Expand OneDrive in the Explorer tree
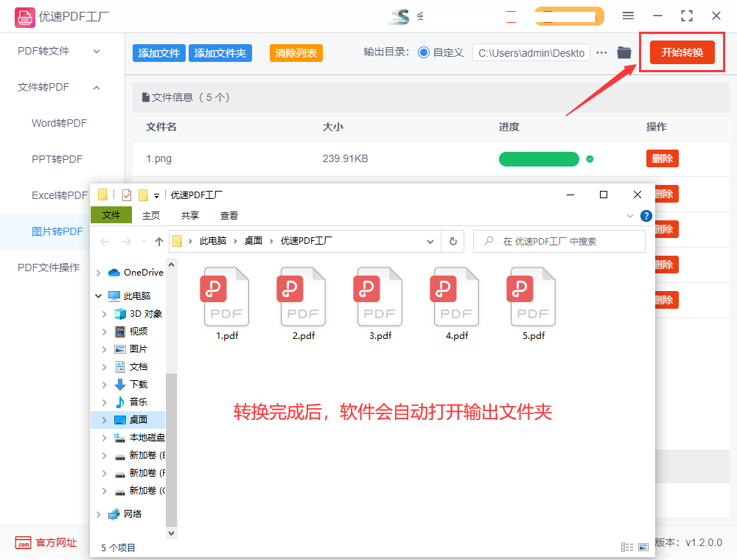Viewport: 737px width, 560px height. tap(98, 273)
